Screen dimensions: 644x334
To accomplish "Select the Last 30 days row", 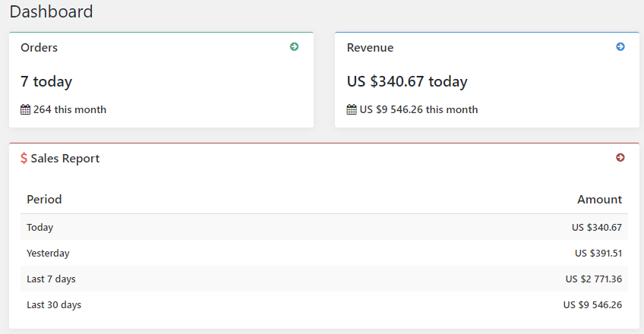I will click(x=324, y=305).
